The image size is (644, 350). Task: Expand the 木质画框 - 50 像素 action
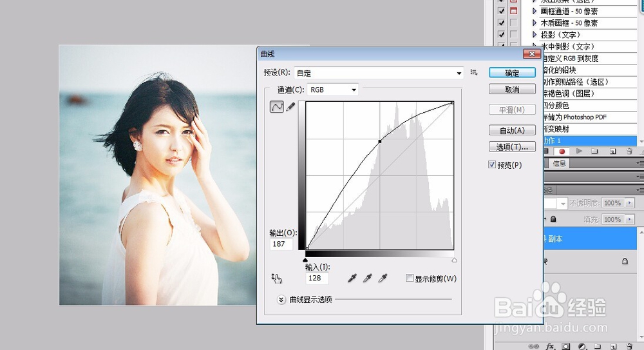point(535,23)
